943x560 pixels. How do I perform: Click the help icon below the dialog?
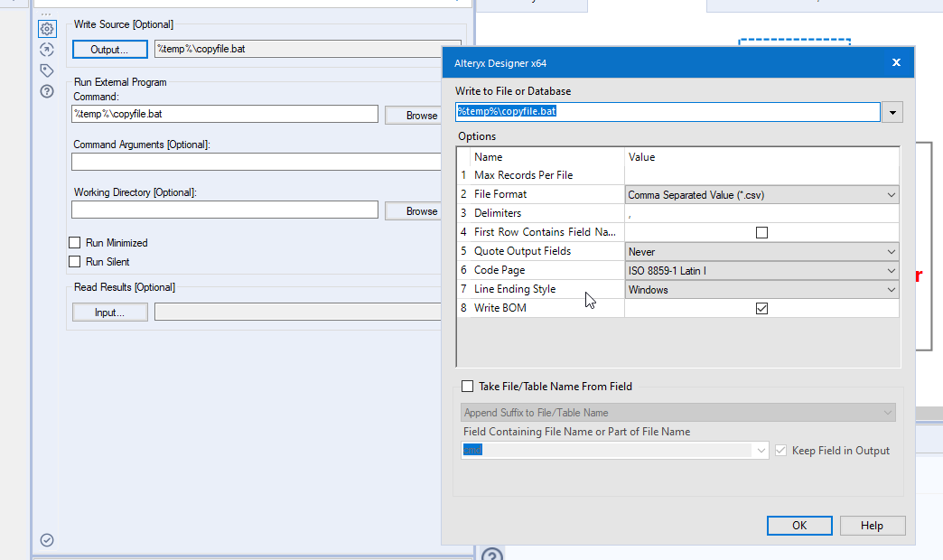[491, 555]
